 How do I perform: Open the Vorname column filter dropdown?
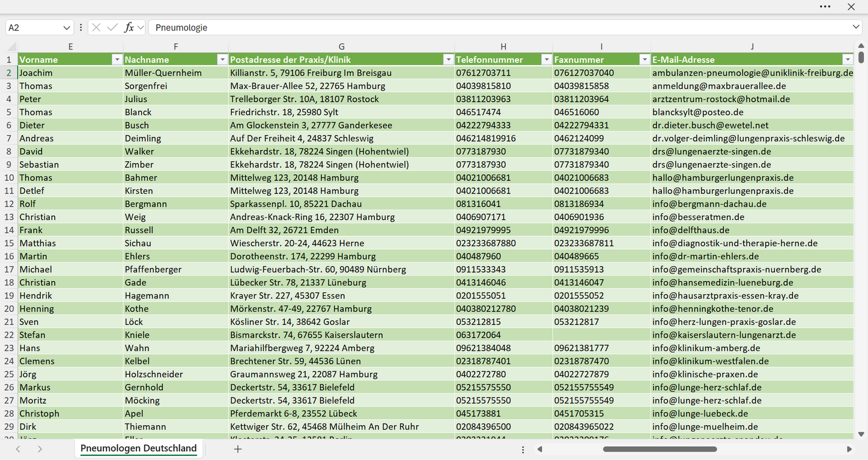pos(117,59)
